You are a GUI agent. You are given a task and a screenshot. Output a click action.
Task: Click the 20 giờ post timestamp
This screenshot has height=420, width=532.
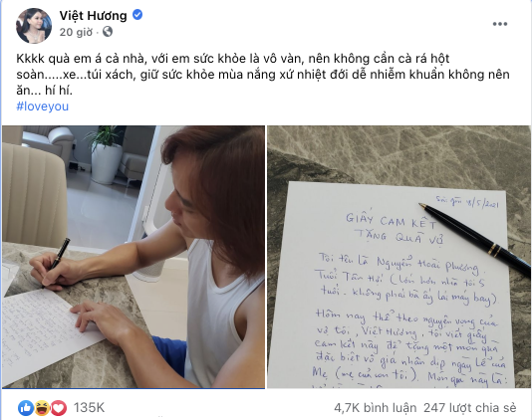(76, 32)
